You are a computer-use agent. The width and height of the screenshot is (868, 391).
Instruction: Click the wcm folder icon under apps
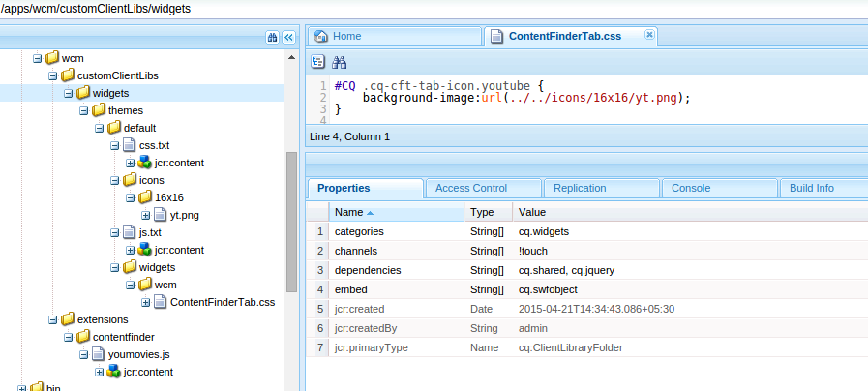pos(52,58)
